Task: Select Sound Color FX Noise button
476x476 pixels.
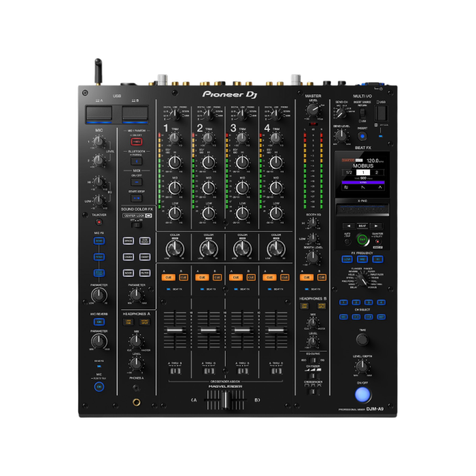Action: point(129,273)
